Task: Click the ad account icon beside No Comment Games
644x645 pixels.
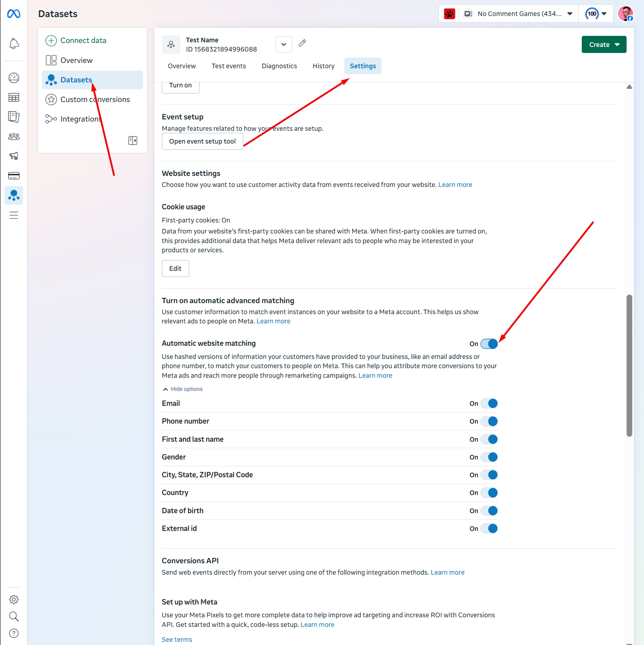Action: coord(468,14)
